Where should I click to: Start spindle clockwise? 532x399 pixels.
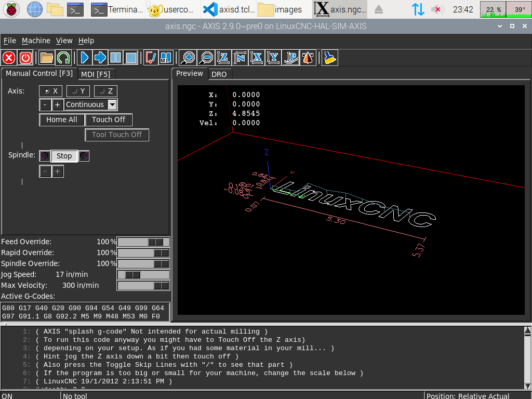click(84, 156)
